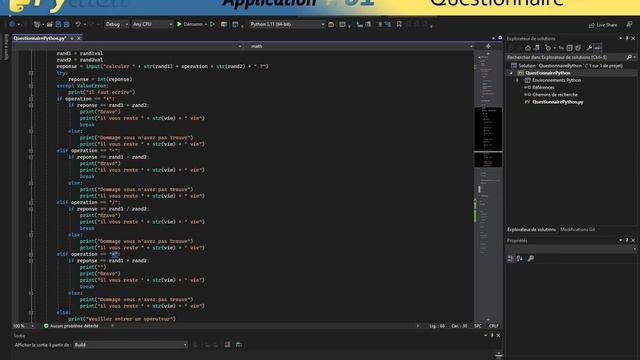Image resolution: width=640 pixels, height=360 pixels.
Task: Click the Open File folder icon in toolbar
Action: pyautogui.click(x=49, y=24)
